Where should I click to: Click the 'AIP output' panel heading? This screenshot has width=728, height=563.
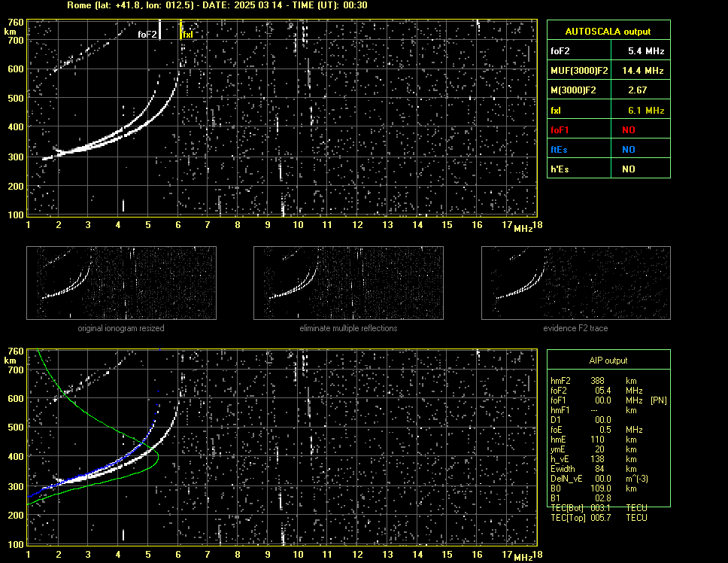(x=608, y=361)
